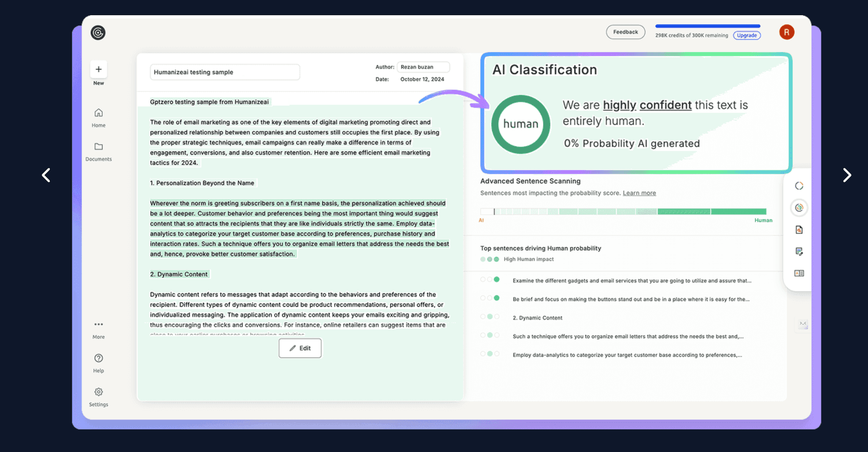Open the reading report icon
The height and width of the screenshot is (452, 868).
799,273
